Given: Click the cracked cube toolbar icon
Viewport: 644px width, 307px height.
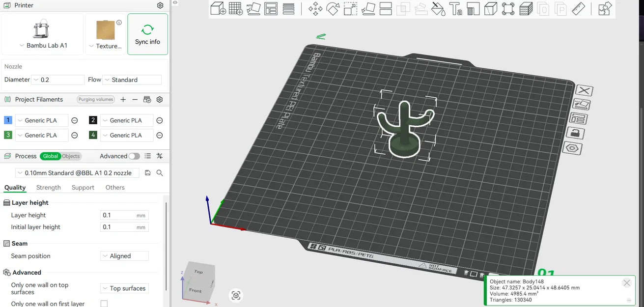Looking at the screenshot, I should 490,9.
